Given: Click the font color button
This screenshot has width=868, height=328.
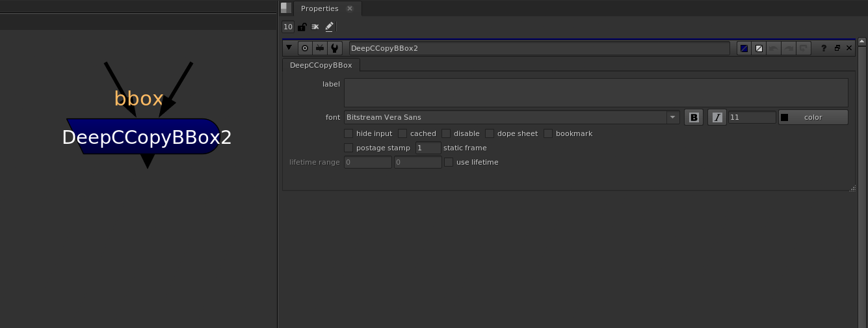Looking at the screenshot, I should (x=813, y=117).
